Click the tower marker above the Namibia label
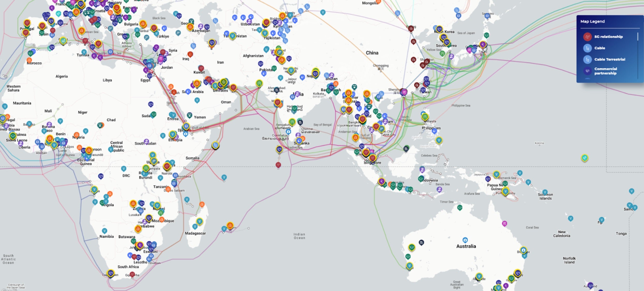This screenshot has width=644, height=291. click(104, 231)
